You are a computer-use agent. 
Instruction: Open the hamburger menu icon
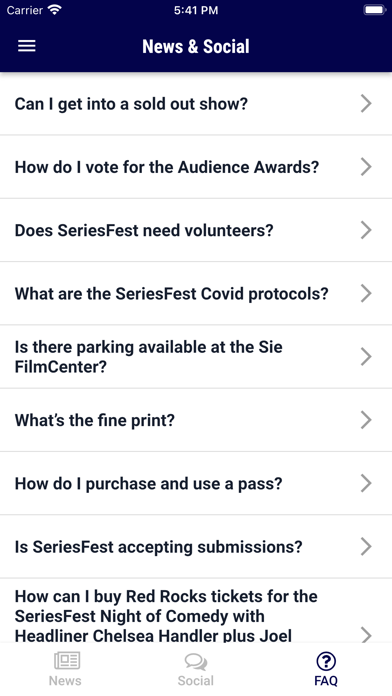[27, 46]
